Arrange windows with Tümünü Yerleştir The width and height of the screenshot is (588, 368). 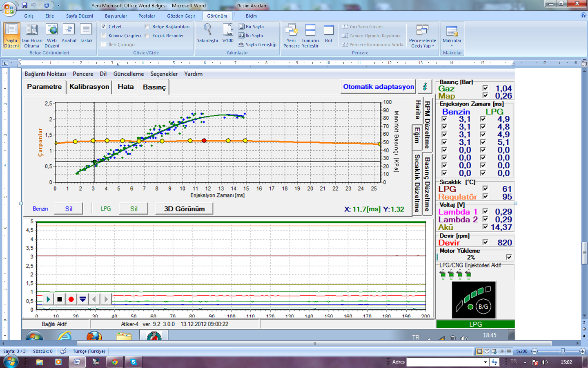(x=310, y=36)
